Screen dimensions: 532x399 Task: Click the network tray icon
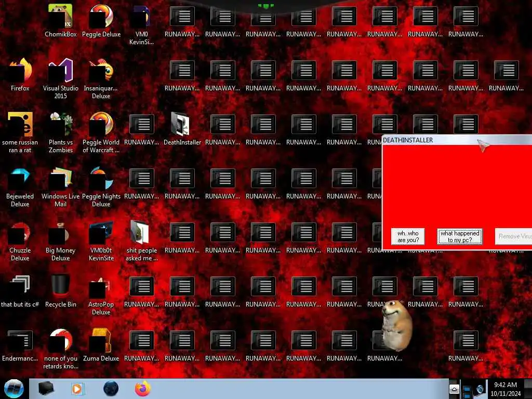pyautogui.click(x=467, y=390)
